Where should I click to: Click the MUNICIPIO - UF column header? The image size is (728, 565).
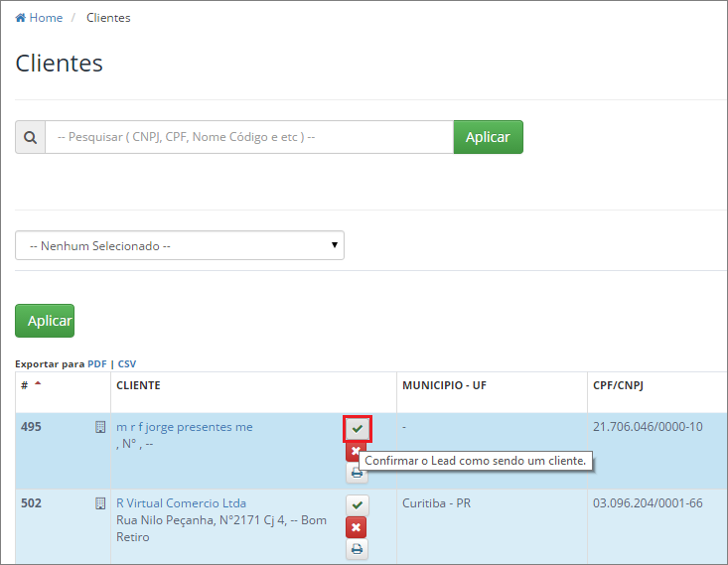point(444,385)
